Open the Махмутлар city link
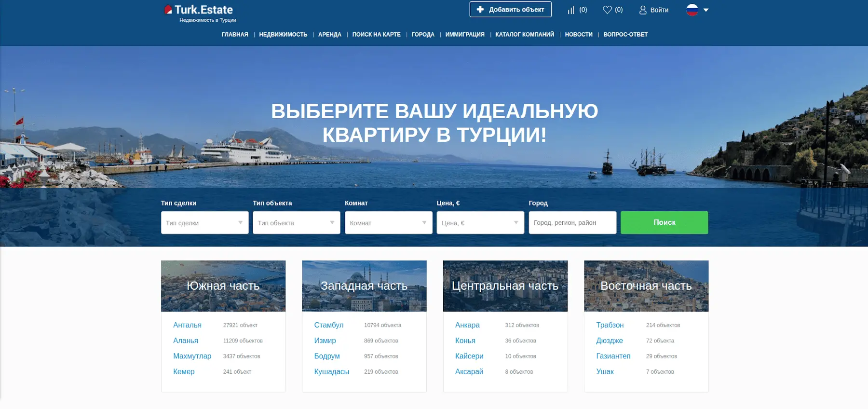The image size is (868, 409). coord(192,356)
